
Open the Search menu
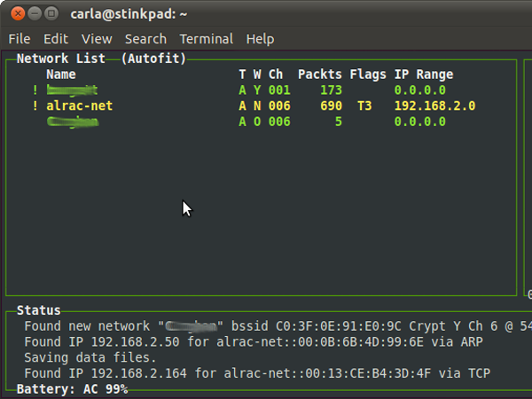pos(146,39)
